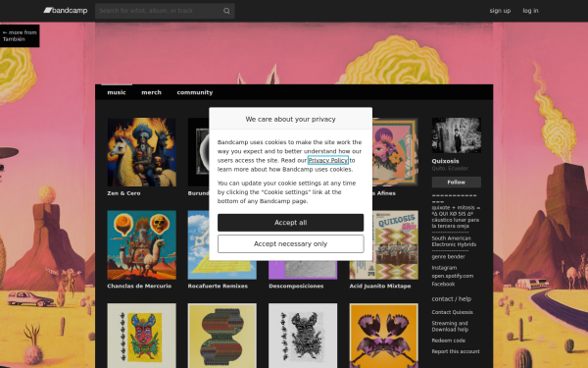Accept all cookies
This screenshot has width=588, height=368.
(291, 223)
